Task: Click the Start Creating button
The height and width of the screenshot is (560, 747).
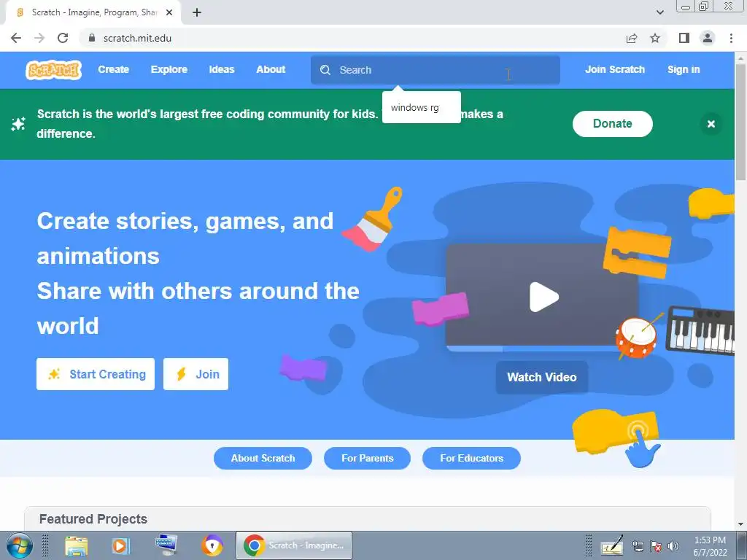Action: click(x=96, y=374)
